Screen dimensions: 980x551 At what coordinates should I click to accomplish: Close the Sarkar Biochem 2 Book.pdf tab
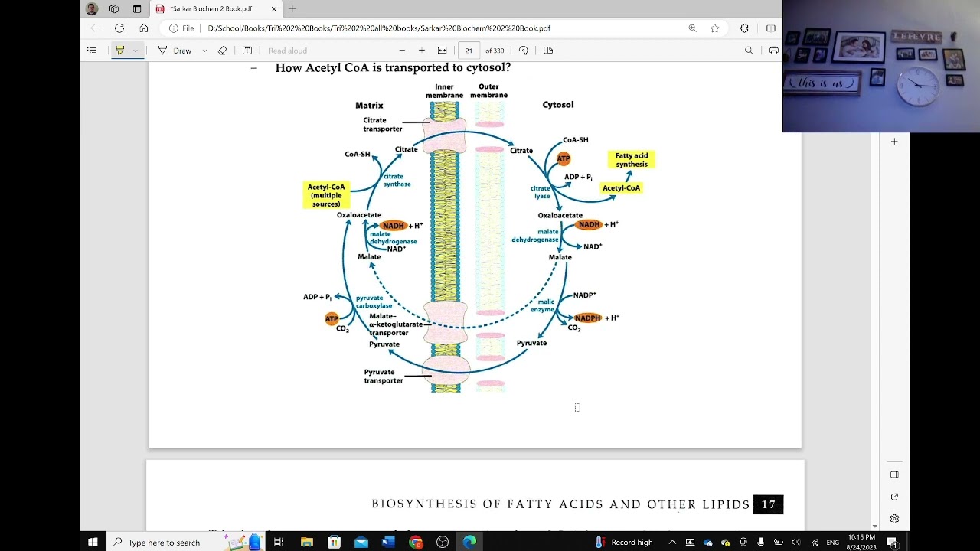tap(274, 9)
